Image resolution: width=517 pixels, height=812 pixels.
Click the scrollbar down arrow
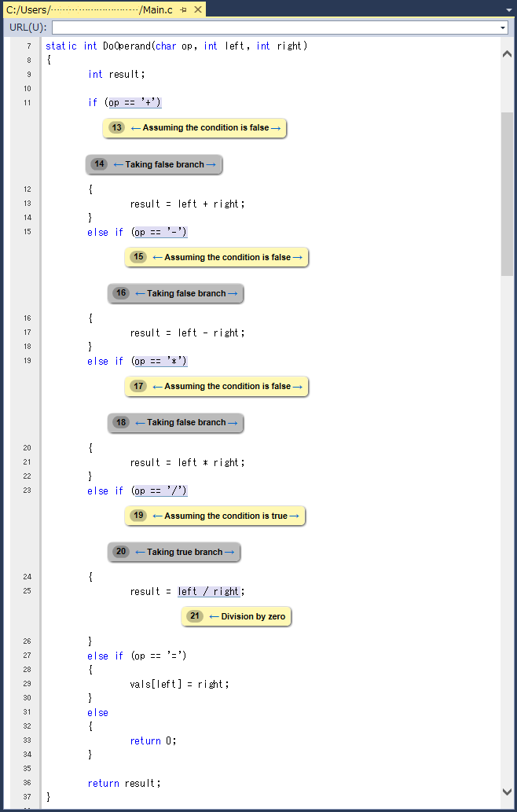(507, 792)
